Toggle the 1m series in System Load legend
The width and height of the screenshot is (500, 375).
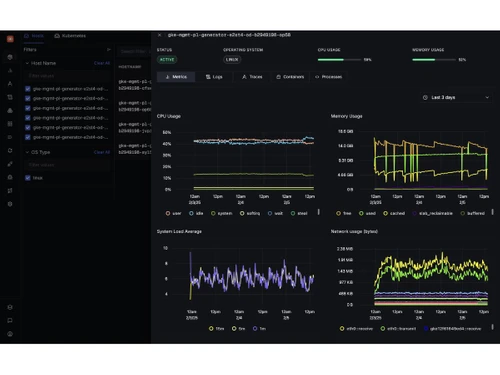coord(259,329)
